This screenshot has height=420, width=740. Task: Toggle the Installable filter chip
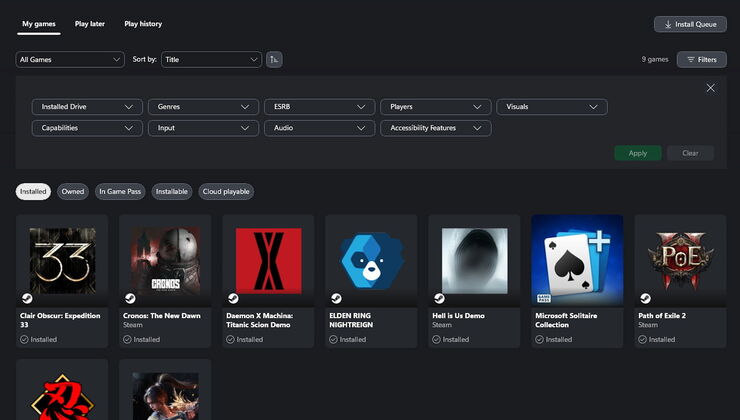pyautogui.click(x=172, y=192)
